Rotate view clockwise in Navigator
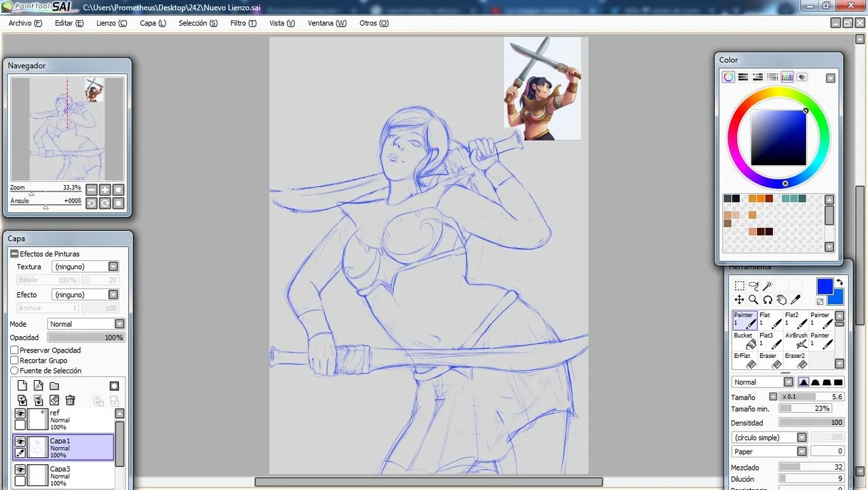 tap(104, 203)
